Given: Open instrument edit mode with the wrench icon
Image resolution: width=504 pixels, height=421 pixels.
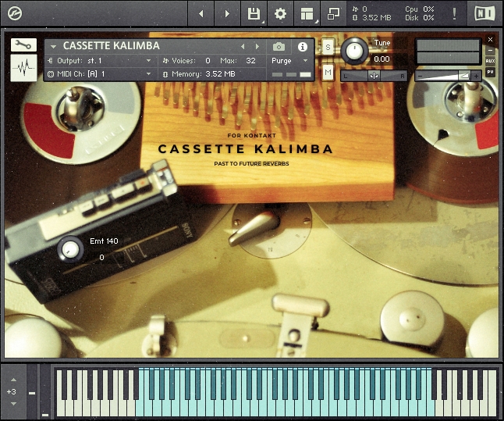Looking at the screenshot, I should 23,45.
